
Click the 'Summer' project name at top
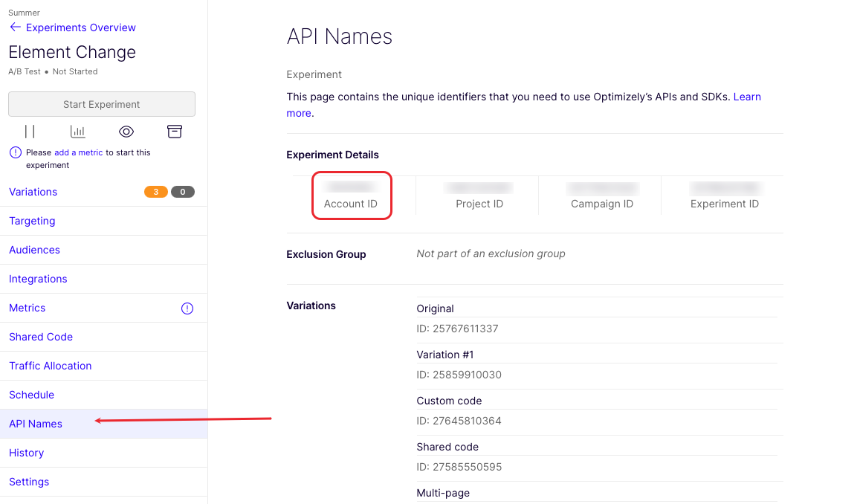pyautogui.click(x=24, y=13)
